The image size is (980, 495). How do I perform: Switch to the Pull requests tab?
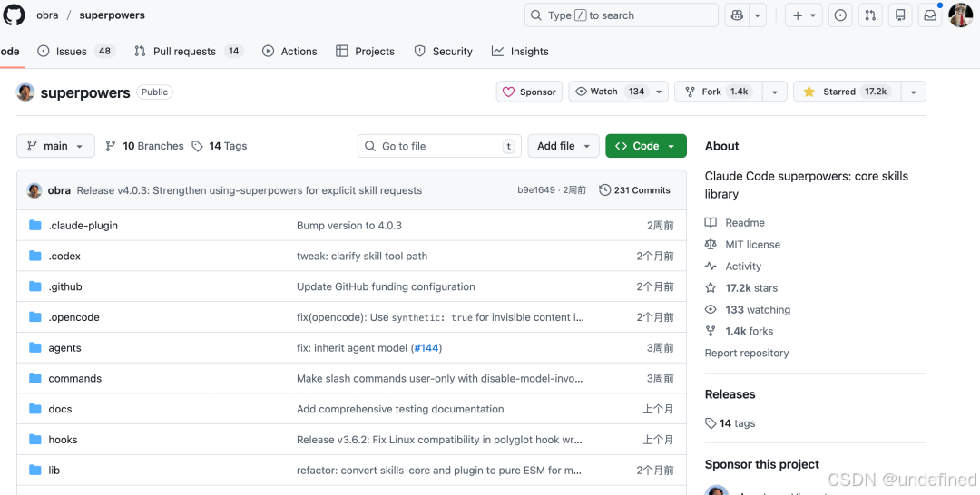tap(188, 51)
